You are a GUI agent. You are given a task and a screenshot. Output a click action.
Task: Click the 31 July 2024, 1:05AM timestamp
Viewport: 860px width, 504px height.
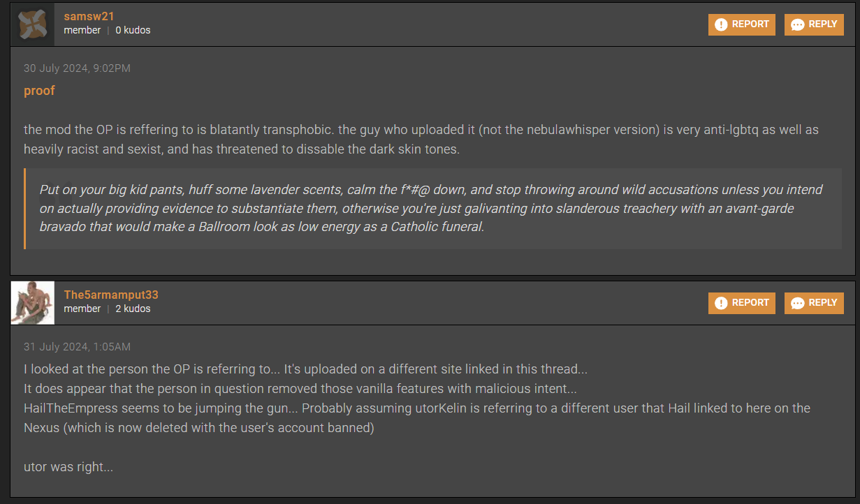click(x=77, y=347)
